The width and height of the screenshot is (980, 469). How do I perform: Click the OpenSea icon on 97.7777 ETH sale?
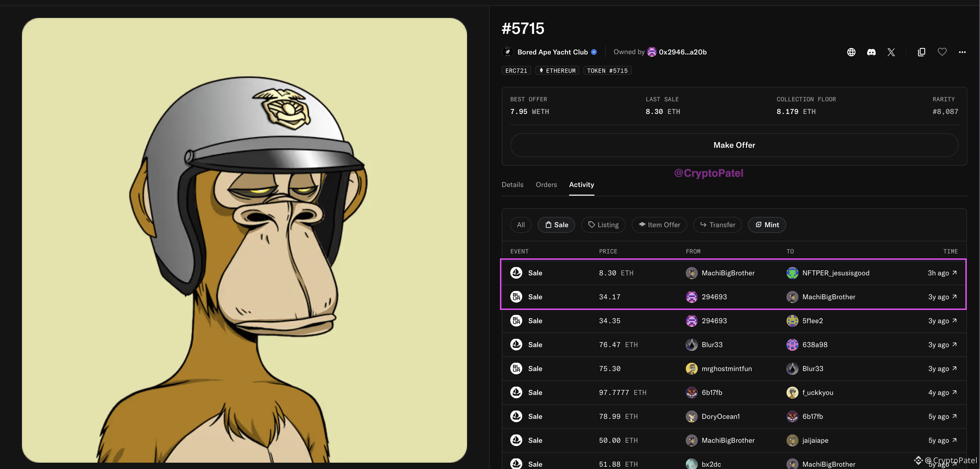click(x=516, y=392)
